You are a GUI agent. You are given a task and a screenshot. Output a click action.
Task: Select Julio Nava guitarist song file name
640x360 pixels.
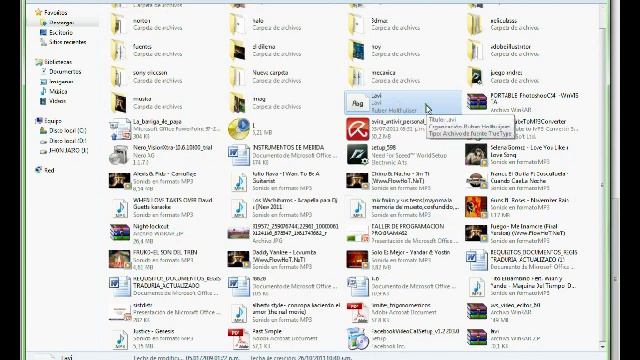tap(286, 178)
